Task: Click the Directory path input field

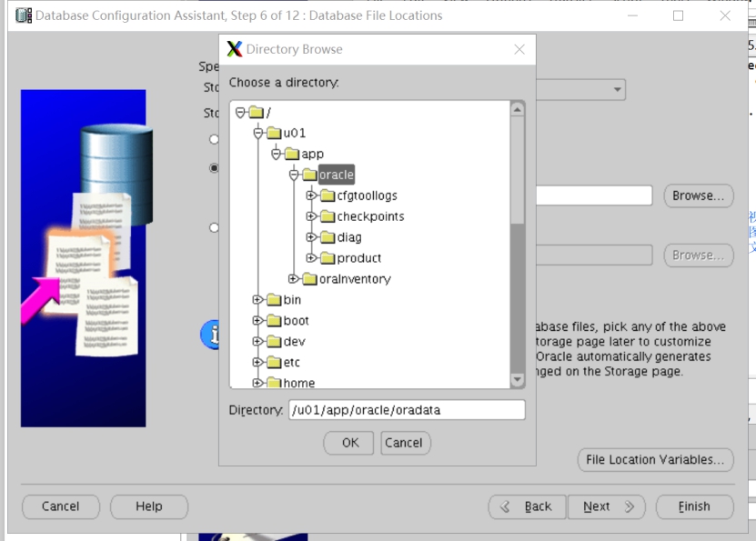Action: click(x=407, y=410)
